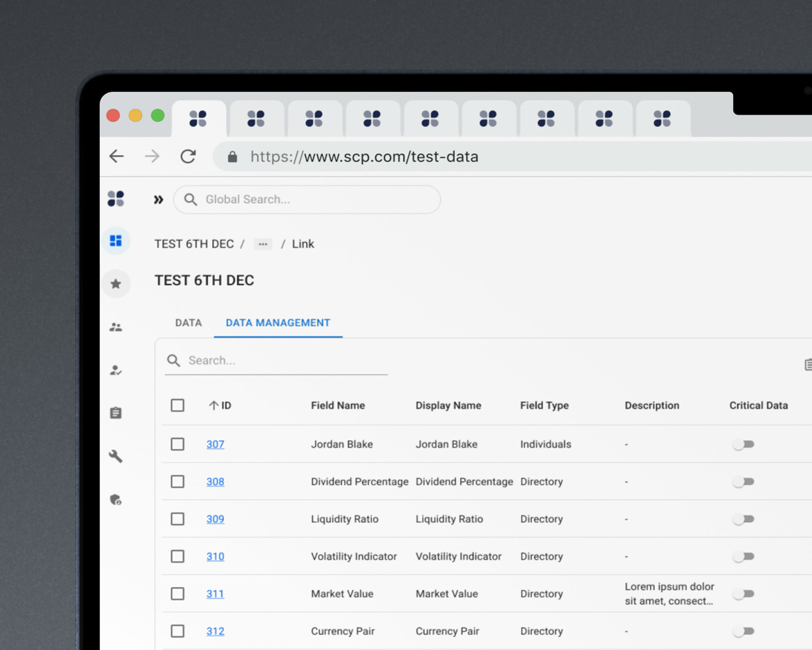
Task: Select the first browser tab
Action: 199,119
